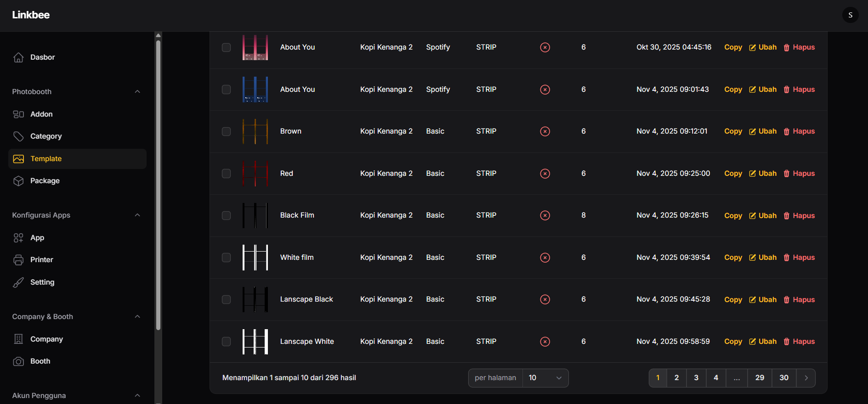Go to page 3 of results
The image size is (868, 404).
[696, 378]
